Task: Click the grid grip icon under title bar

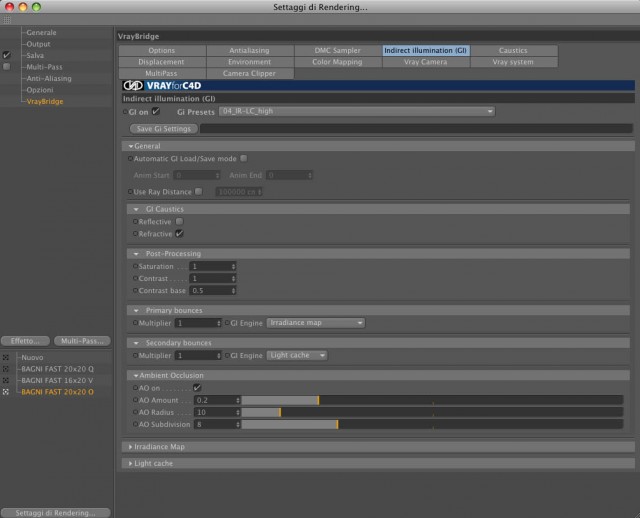Action: 7,20
